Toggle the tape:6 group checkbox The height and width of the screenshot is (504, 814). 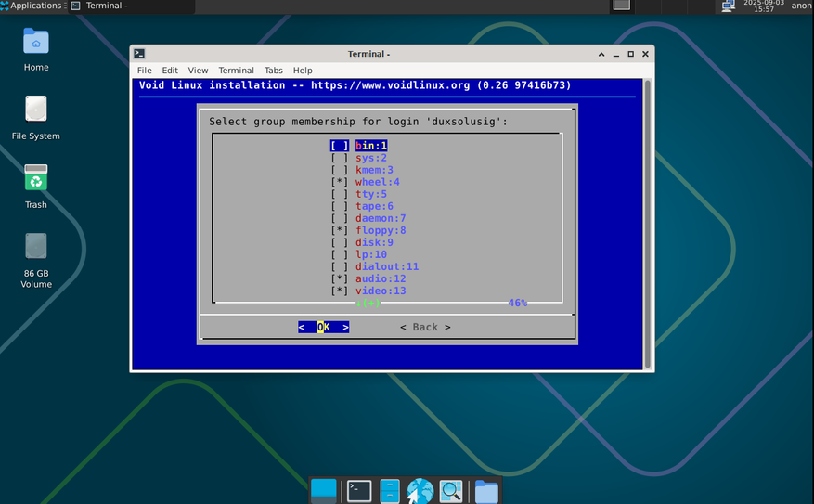point(340,206)
